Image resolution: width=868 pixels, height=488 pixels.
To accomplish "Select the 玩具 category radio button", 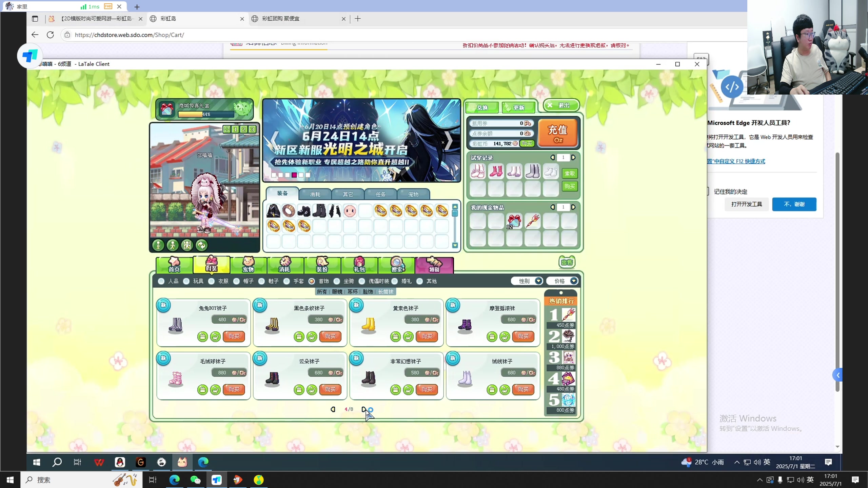I will coord(186,281).
